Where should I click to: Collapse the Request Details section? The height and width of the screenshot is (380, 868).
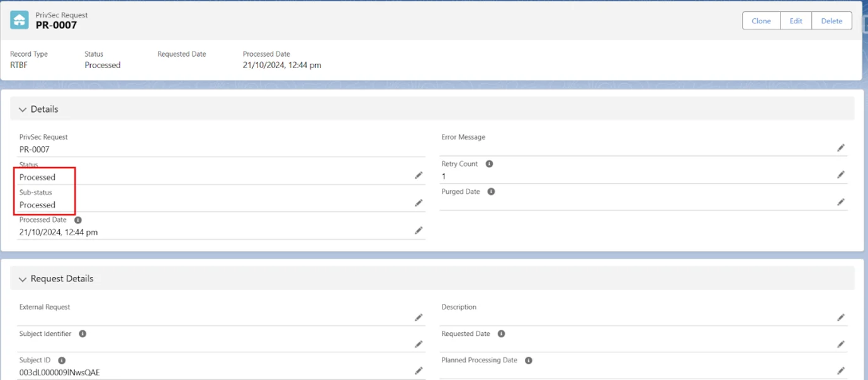coord(23,279)
